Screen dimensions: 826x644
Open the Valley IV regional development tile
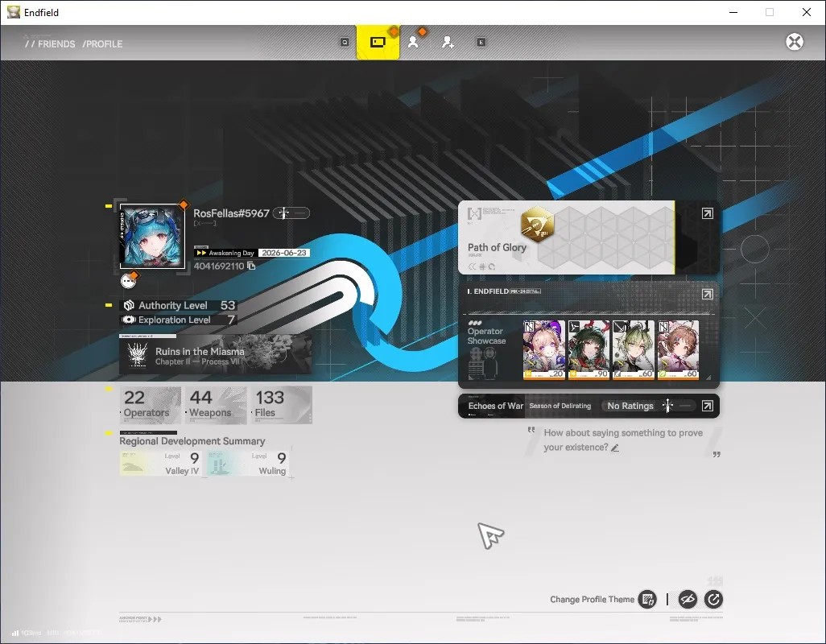(160, 464)
